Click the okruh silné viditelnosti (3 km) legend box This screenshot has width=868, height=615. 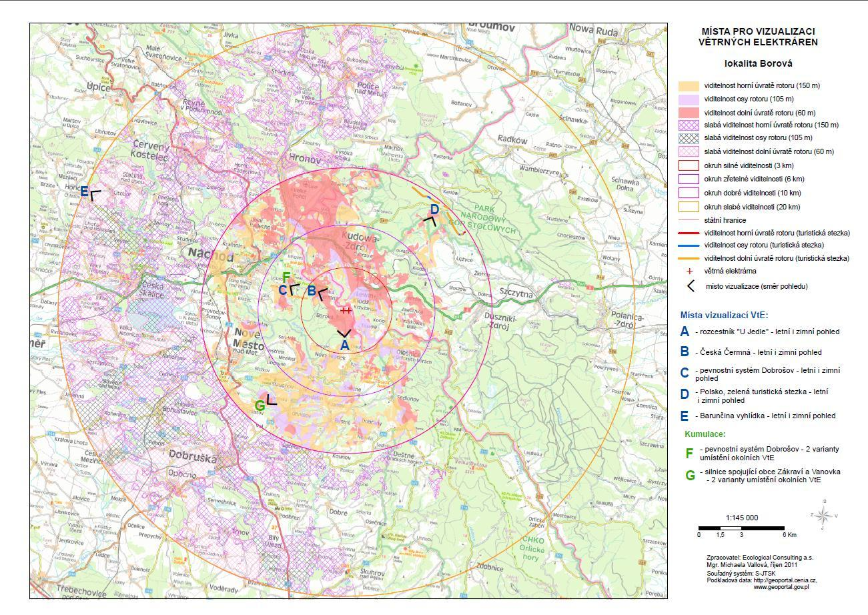pos(689,165)
